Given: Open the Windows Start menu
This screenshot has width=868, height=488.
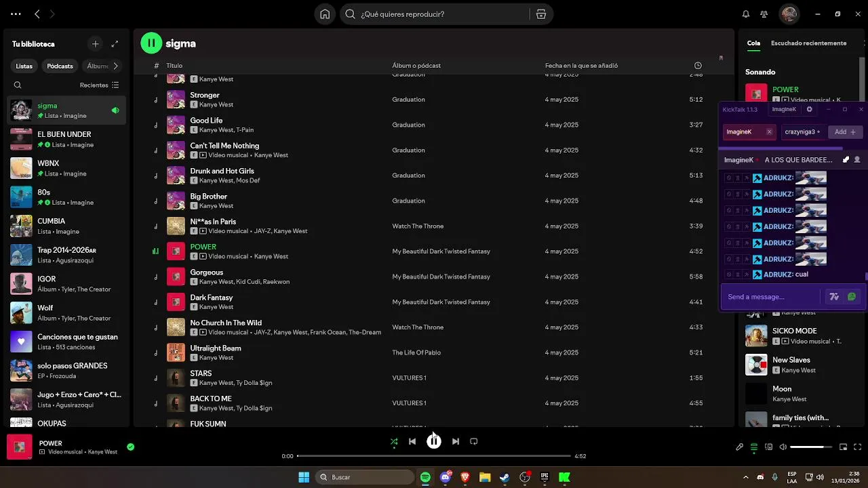Looking at the screenshot, I should pyautogui.click(x=304, y=477).
